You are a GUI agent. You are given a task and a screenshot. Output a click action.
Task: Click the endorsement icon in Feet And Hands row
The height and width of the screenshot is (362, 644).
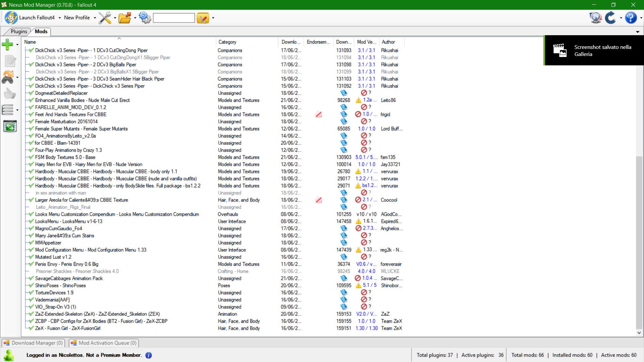point(319,115)
